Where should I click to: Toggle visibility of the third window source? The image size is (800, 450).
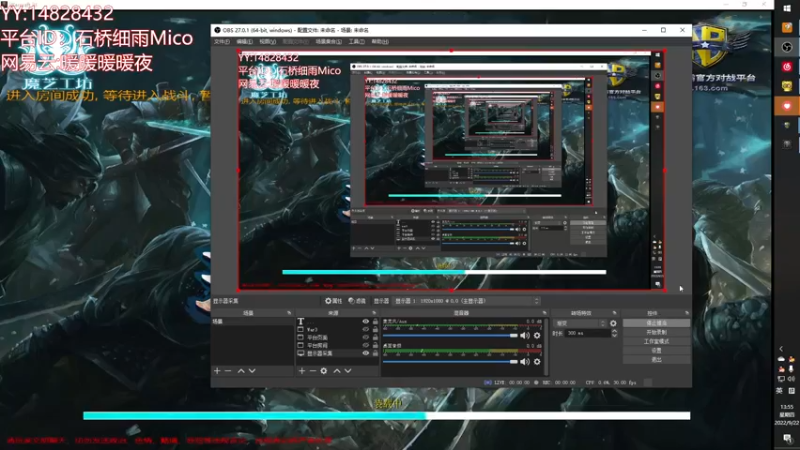coord(365,337)
